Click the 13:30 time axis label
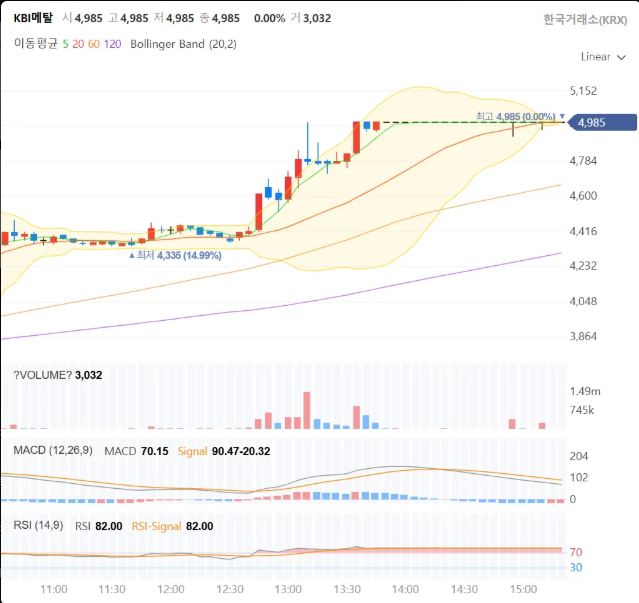Screen dimensions: 639x603 click(347, 589)
